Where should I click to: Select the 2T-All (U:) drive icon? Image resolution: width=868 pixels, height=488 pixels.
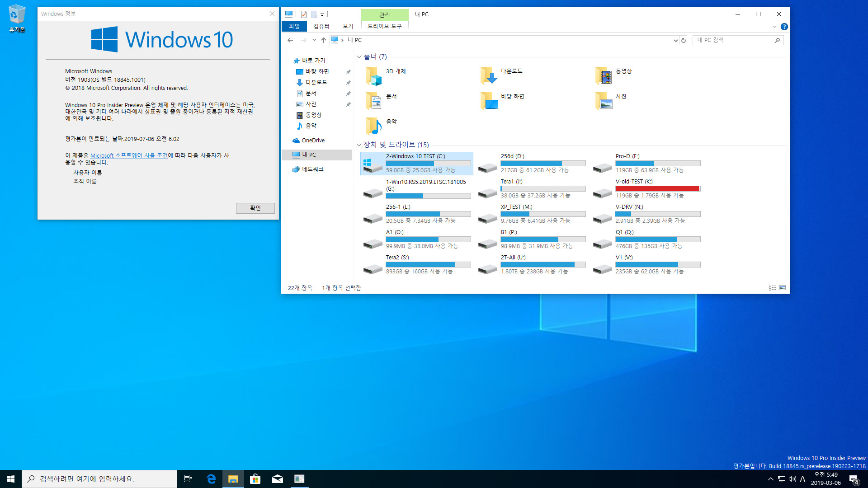pyautogui.click(x=488, y=269)
